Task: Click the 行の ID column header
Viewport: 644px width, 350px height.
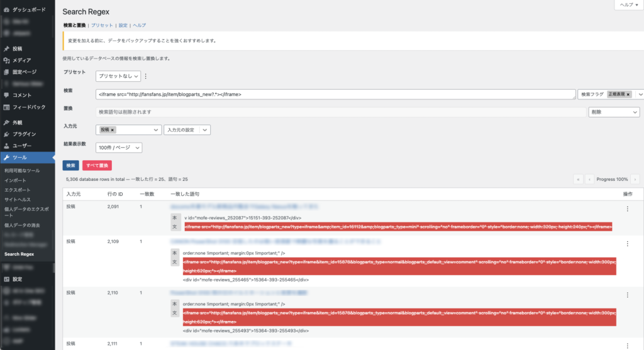Action: [x=115, y=194]
